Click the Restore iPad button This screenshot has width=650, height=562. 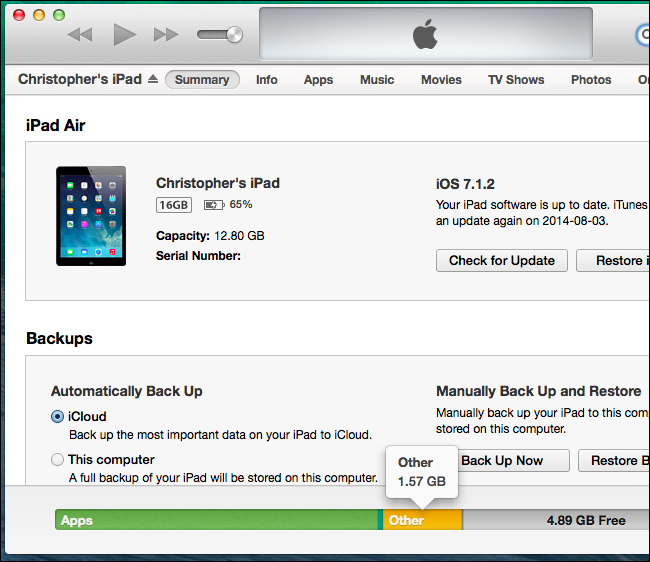(x=613, y=261)
